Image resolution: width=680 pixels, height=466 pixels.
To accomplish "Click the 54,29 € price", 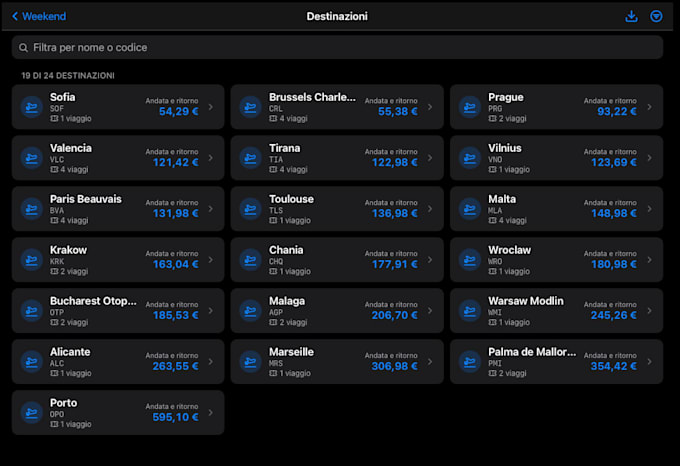I will click(179, 111).
